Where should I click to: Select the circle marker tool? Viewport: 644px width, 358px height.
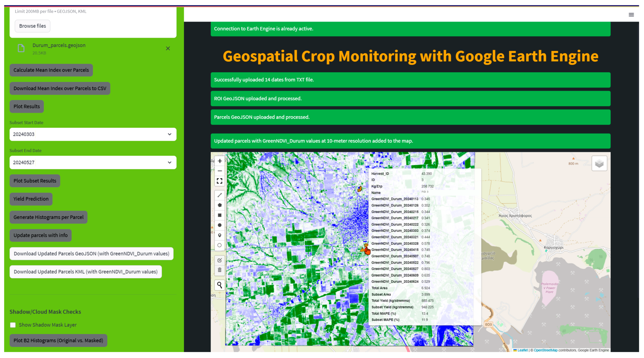220,245
